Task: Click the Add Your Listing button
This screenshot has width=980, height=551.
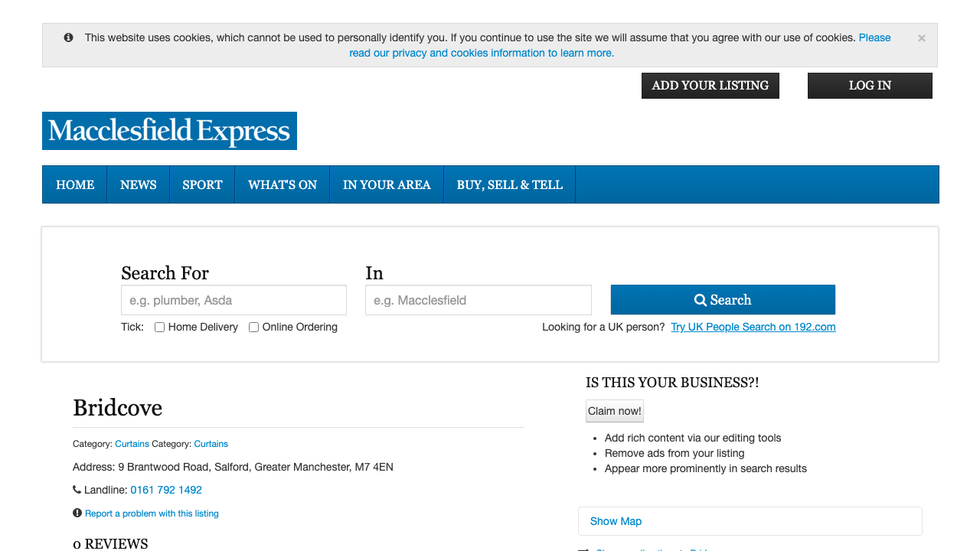Action: coord(710,86)
